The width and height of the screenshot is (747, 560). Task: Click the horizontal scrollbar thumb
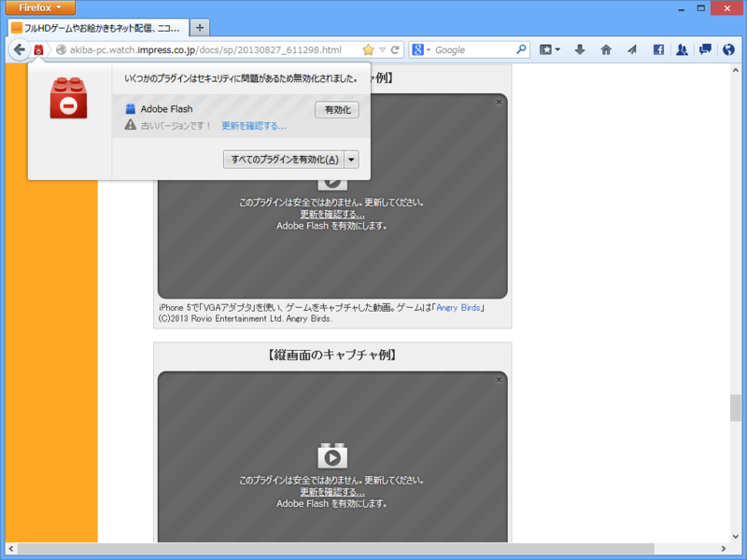[x=336, y=549]
